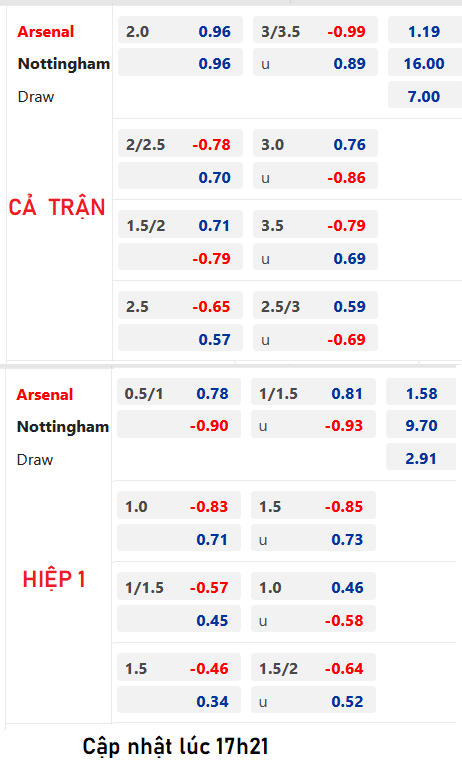462x766 pixels.
Task: Choose first-half under 1.5 odds 0.73
Action: [x=314, y=539]
